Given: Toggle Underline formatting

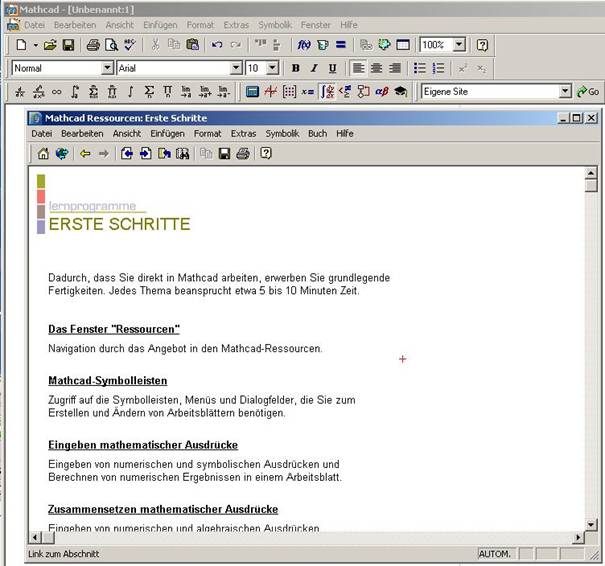Looking at the screenshot, I should tap(331, 68).
